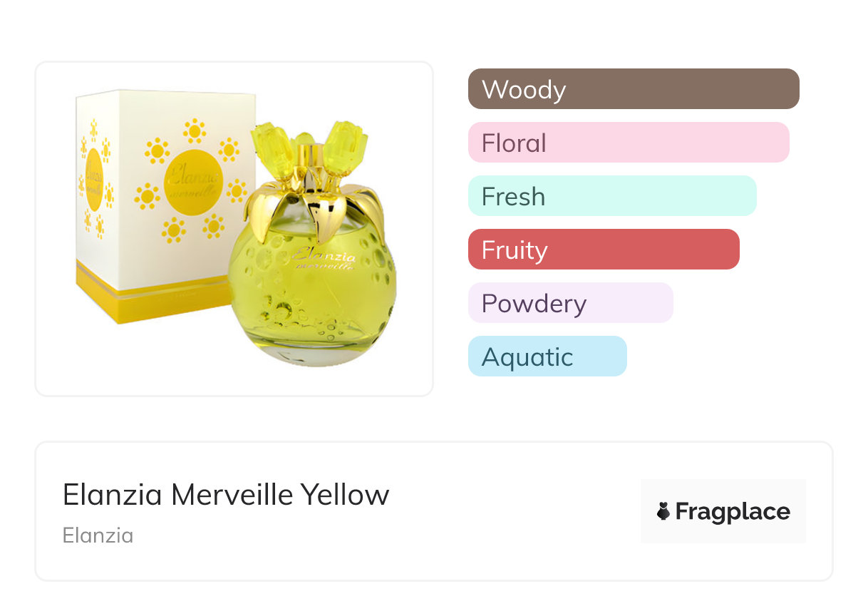Choose the mint Fresh accord bar

click(x=611, y=196)
